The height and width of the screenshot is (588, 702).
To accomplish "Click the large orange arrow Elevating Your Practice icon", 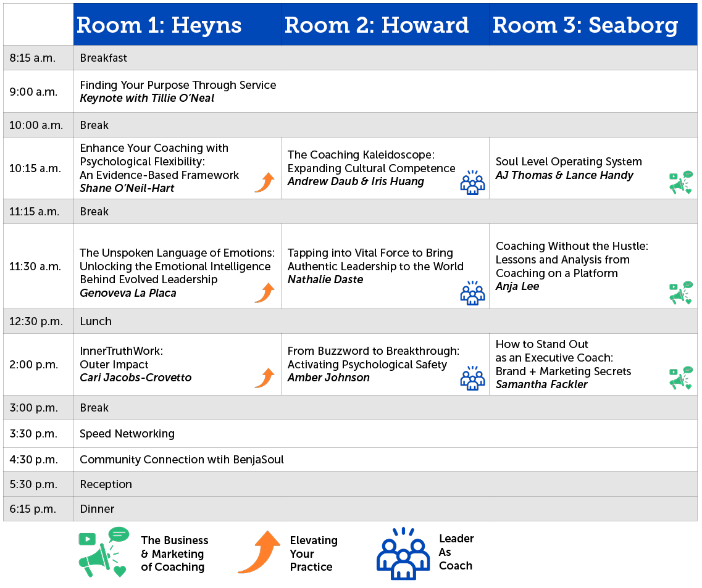I will coord(259,552).
